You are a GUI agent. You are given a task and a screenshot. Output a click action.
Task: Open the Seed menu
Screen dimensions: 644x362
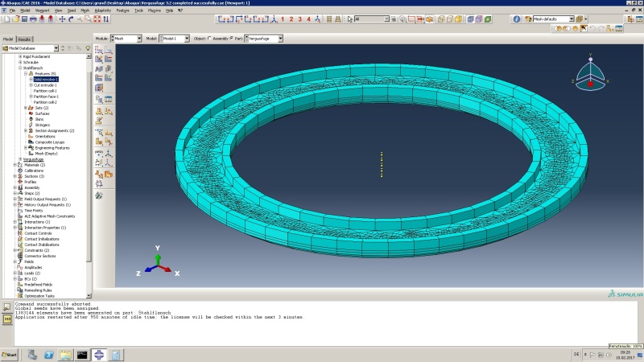(x=72, y=10)
